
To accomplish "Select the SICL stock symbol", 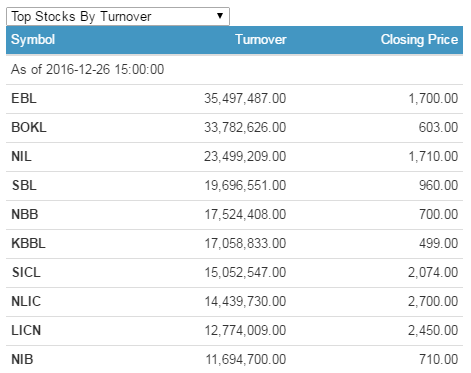I will [x=26, y=272].
